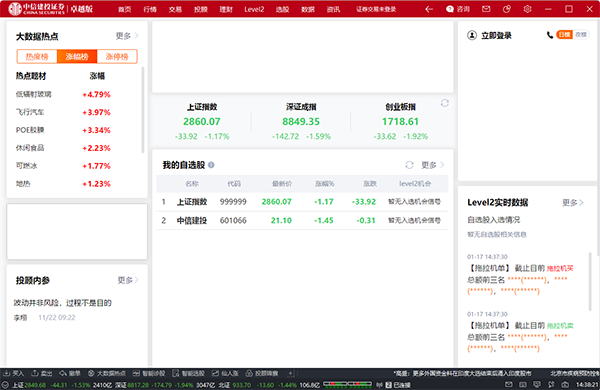Switch to 日模 day mode
Viewport: 600px width, 390px height.
[x=564, y=35]
